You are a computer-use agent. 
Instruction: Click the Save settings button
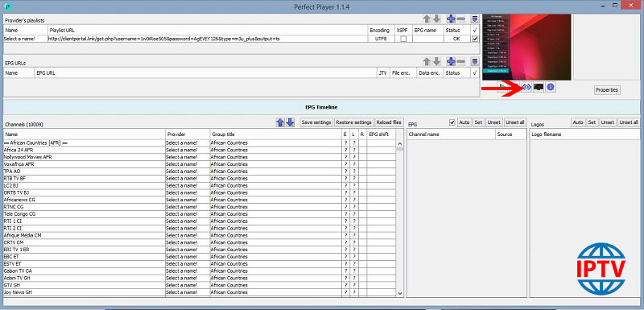(x=316, y=122)
